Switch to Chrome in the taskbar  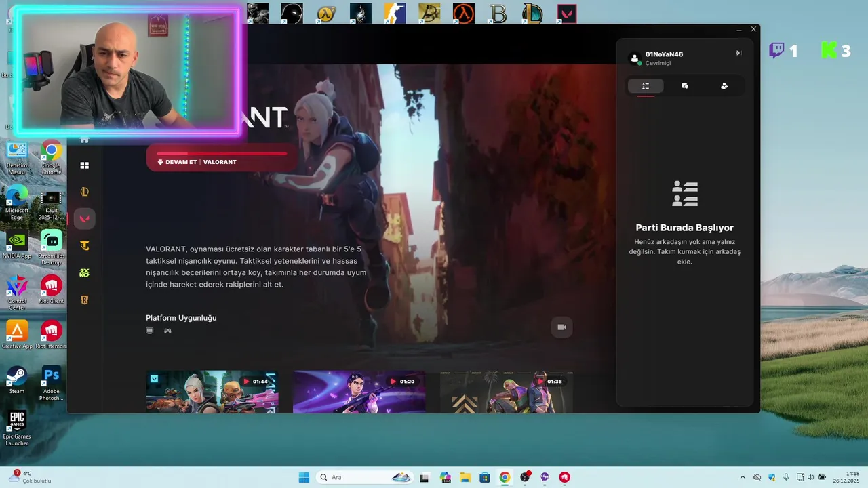pos(505,477)
